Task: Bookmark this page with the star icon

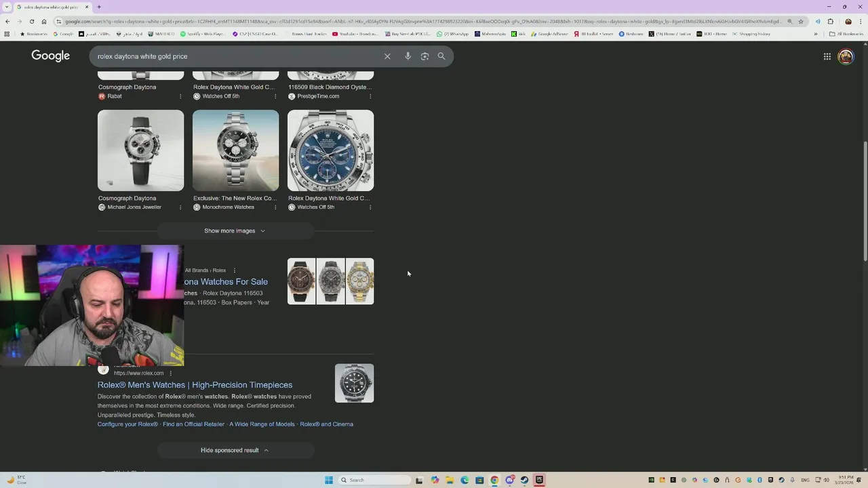Action: pyautogui.click(x=801, y=21)
